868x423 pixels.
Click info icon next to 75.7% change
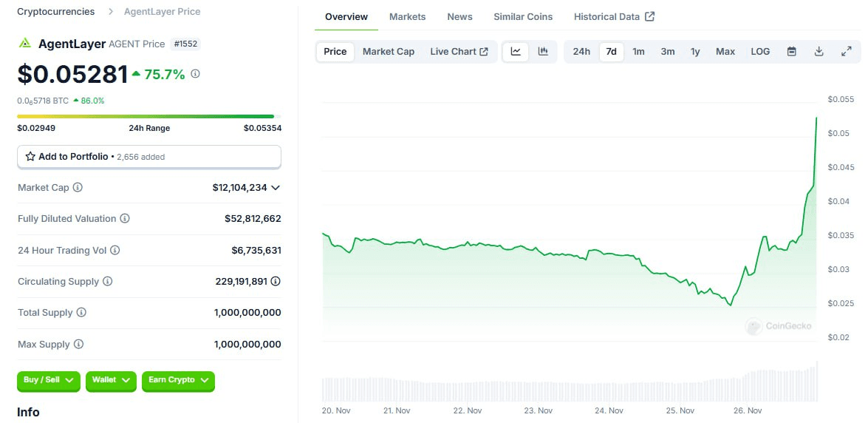(x=196, y=74)
